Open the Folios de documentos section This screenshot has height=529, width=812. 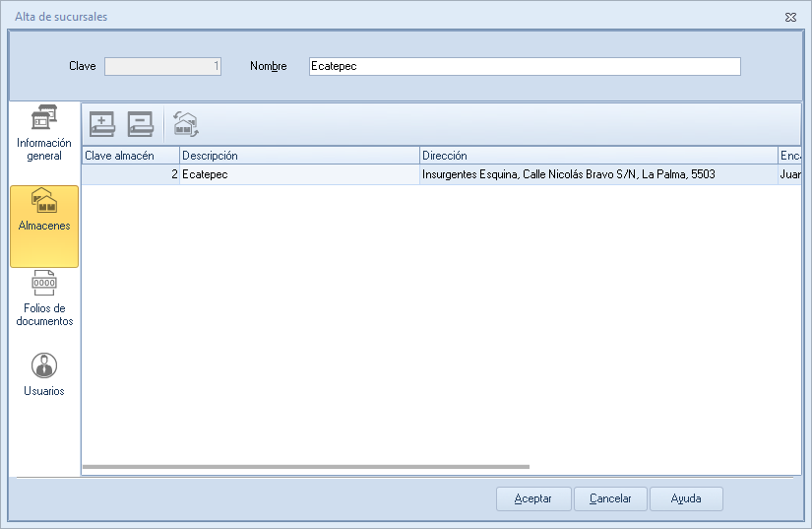tap(44, 298)
